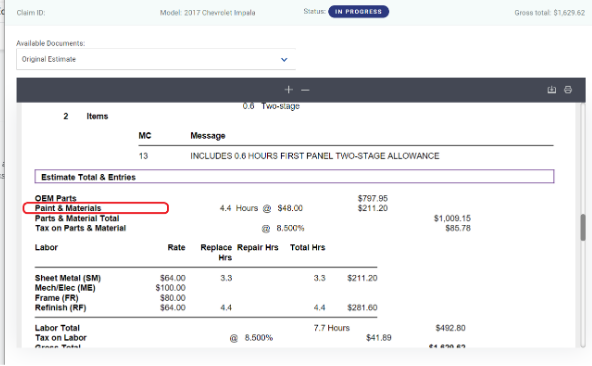Download the estimate document
Screen dimensions: 592x366
[x=552, y=90]
